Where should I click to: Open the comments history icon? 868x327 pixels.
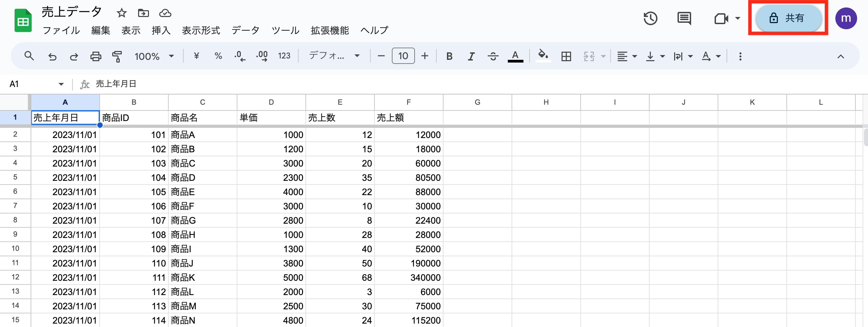684,18
